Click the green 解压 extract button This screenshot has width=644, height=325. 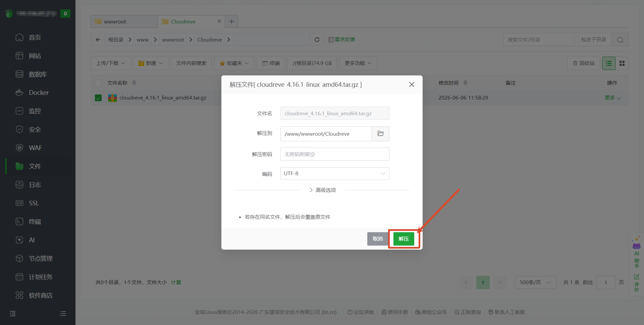tap(404, 239)
